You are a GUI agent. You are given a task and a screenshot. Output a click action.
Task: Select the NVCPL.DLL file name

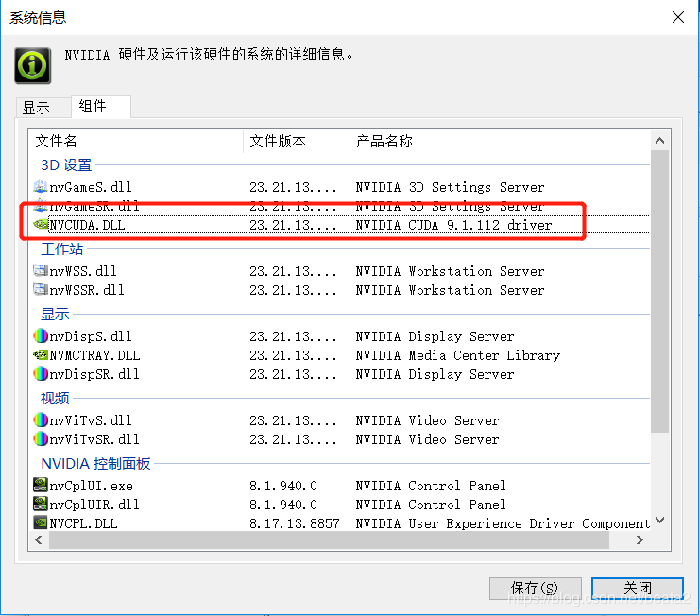point(83,523)
